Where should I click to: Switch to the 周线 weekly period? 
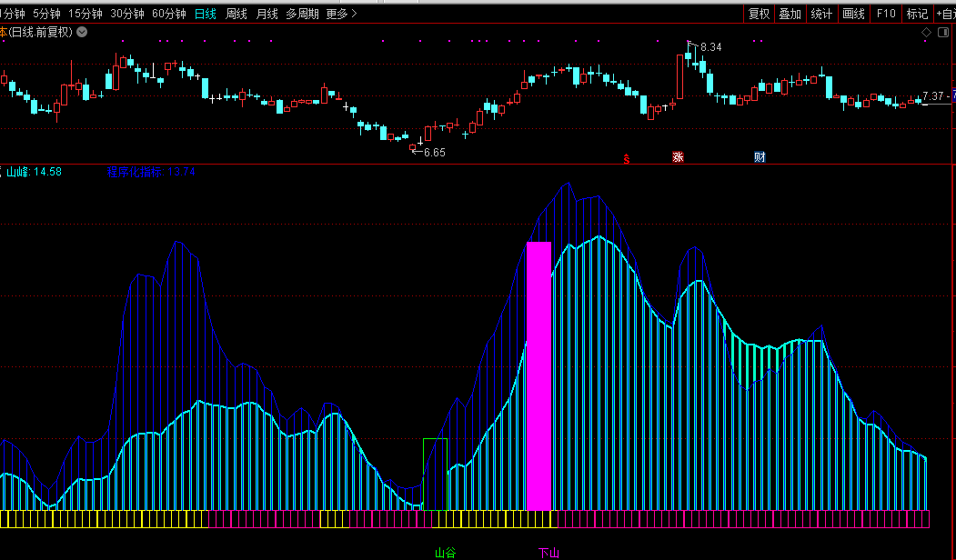click(236, 14)
